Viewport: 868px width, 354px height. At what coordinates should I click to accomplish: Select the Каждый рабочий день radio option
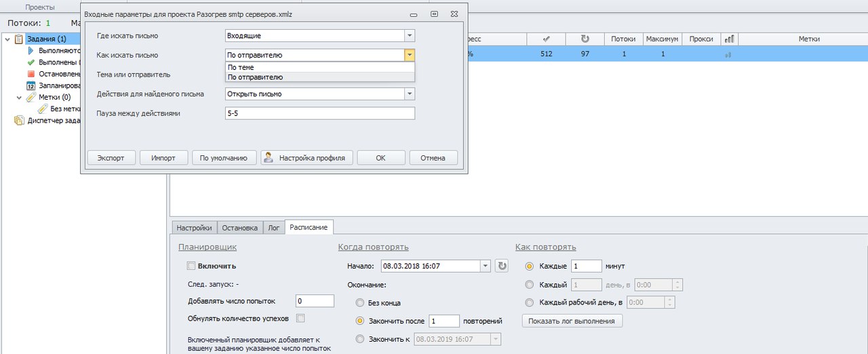(x=530, y=302)
